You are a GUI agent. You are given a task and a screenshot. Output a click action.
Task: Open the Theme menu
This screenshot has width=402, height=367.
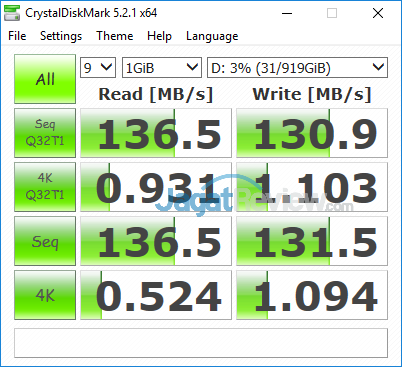pyautogui.click(x=115, y=36)
